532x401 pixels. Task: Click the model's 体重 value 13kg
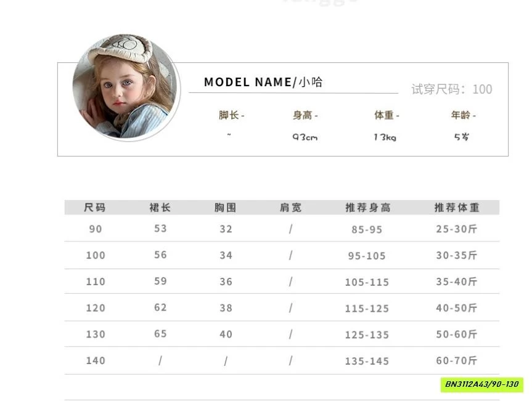pos(385,137)
